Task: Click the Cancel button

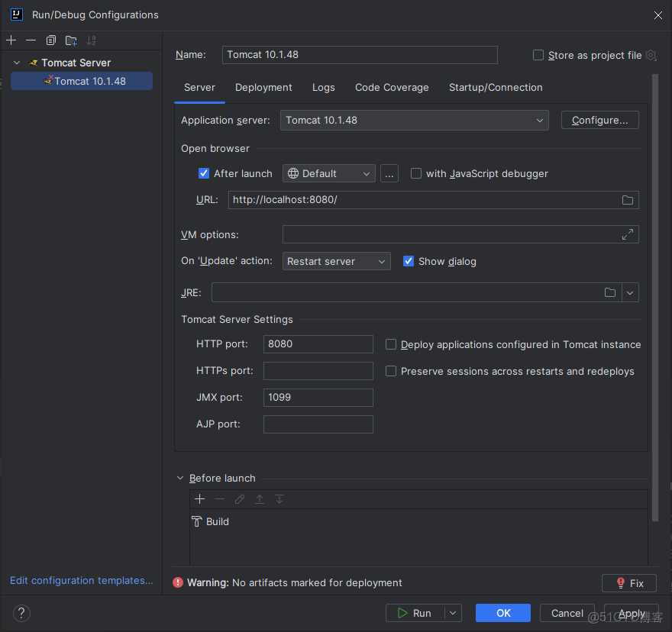Action: click(x=567, y=613)
